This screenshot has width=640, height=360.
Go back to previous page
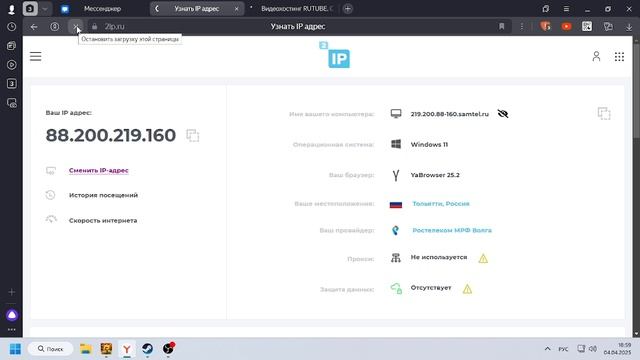click(x=34, y=27)
